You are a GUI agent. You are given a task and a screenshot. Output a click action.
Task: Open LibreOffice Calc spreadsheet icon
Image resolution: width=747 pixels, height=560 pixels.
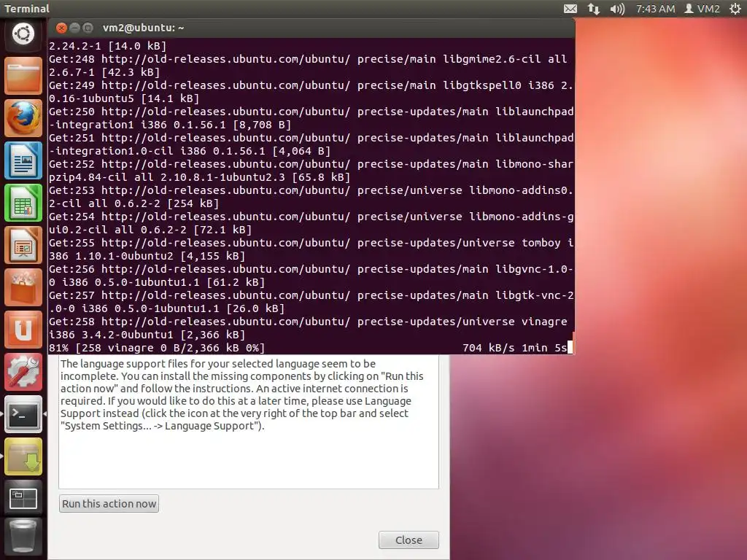(x=23, y=203)
